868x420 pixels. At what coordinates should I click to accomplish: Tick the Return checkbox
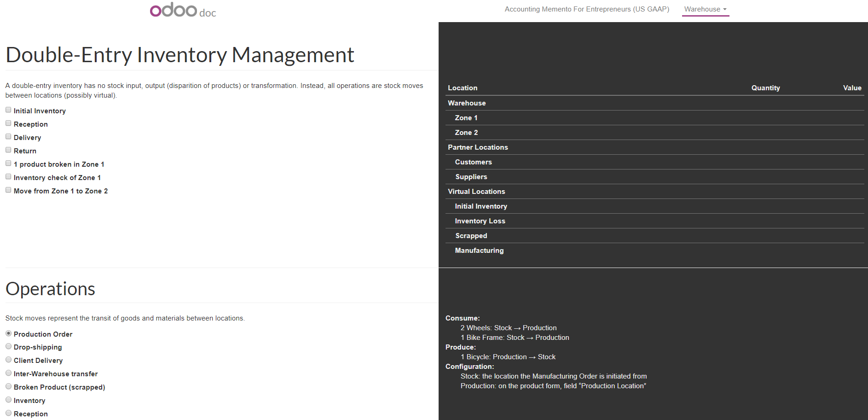click(x=8, y=150)
